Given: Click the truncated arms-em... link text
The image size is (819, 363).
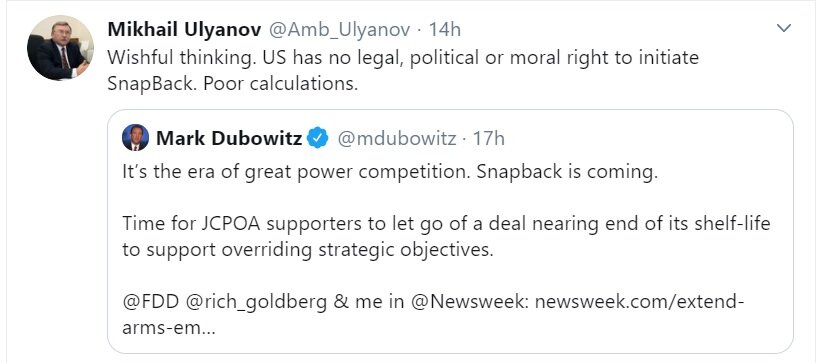Looking at the screenshot, I should pos(168,328).
